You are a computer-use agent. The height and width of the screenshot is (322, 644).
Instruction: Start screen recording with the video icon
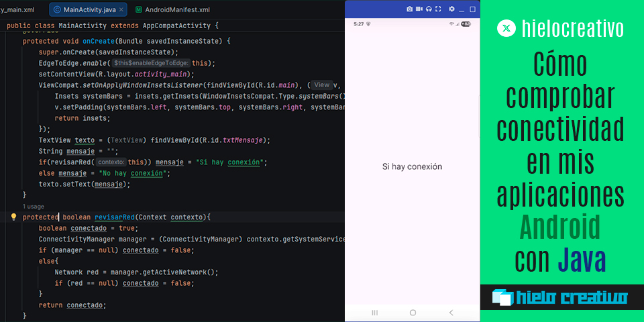[419, 9]
